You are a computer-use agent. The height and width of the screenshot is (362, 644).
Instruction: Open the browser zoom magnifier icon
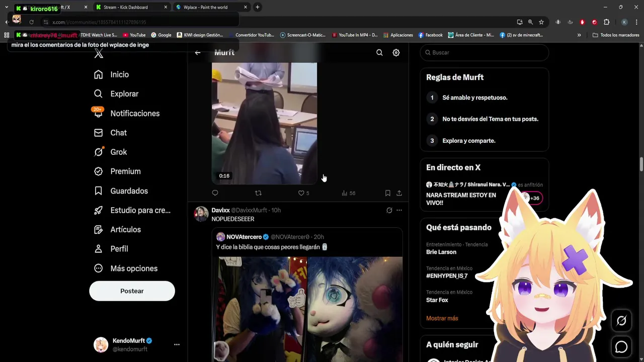click(x=530, y=22)
